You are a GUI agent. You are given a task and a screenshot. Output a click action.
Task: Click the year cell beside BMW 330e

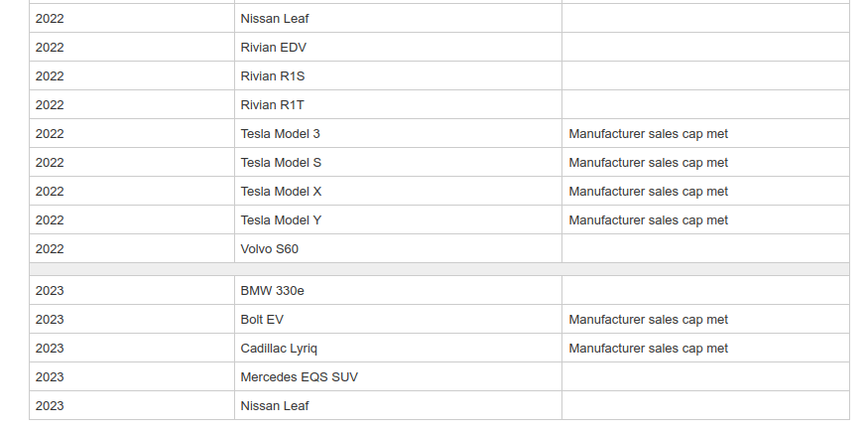tap(132, 290)
